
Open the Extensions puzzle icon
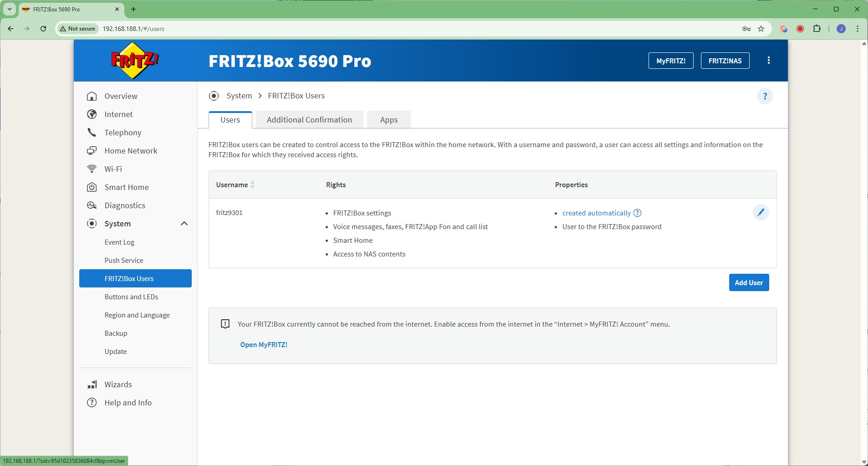click(817, 29)
